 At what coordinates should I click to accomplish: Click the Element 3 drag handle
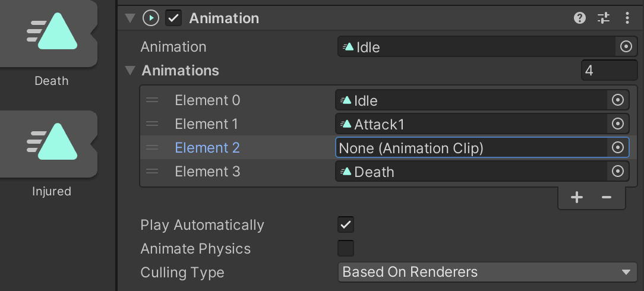(x=153, y=172)
